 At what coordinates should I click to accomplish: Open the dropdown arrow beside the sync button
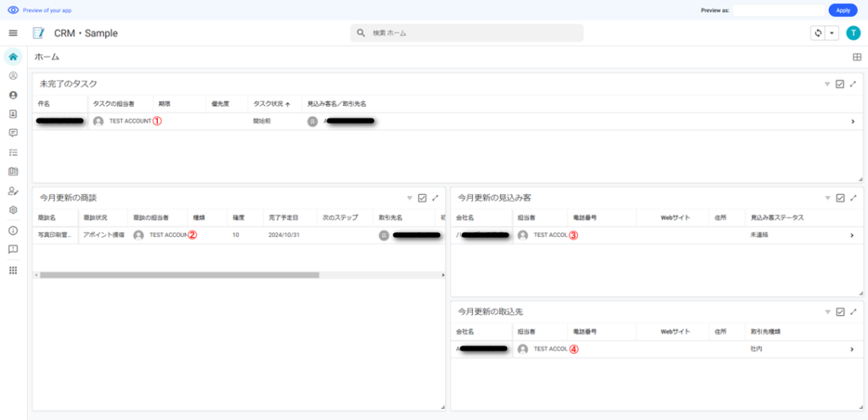tap(832, 33)
